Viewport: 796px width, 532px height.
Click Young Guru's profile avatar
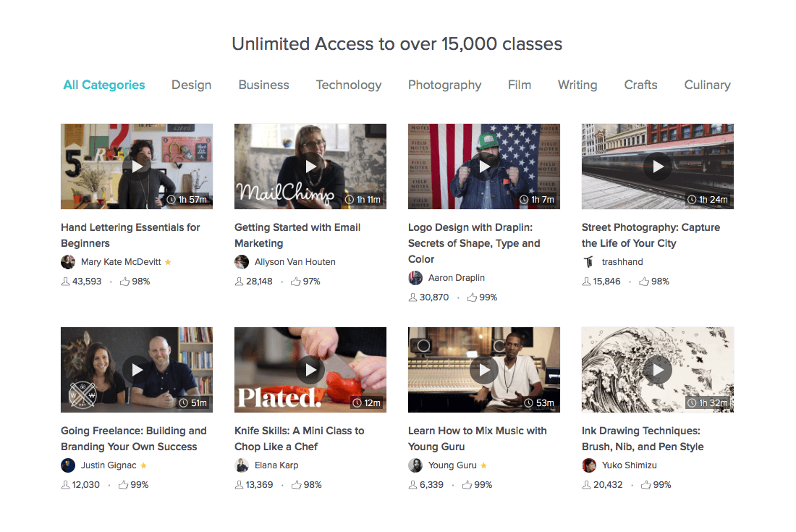pyautogui.click(x=415, y=465)
